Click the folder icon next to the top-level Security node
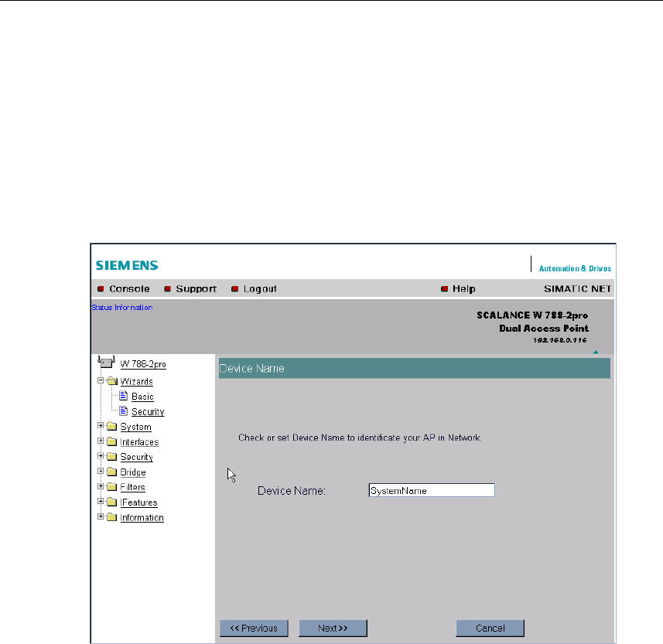Screen dimensions: 663x644 pyautogui.click(x=111, y=457)
